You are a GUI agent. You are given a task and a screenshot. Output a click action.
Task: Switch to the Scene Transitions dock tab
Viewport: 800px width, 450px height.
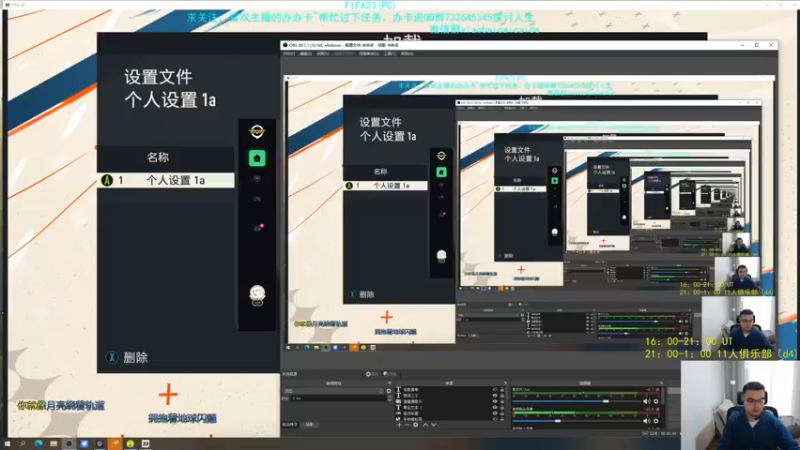tap(290, 424)
